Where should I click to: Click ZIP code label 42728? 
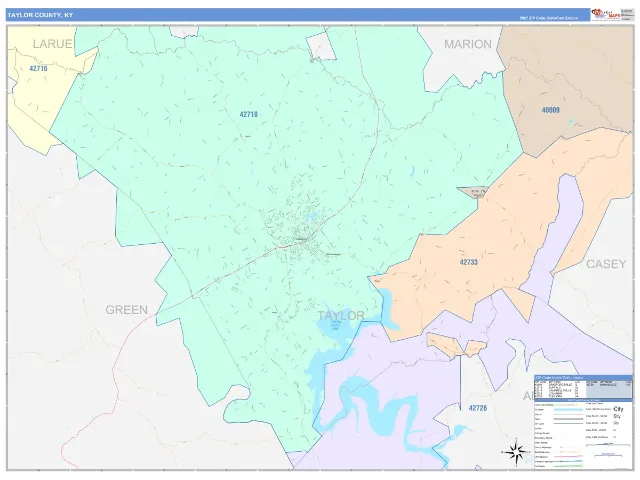(x=478, y=408)
